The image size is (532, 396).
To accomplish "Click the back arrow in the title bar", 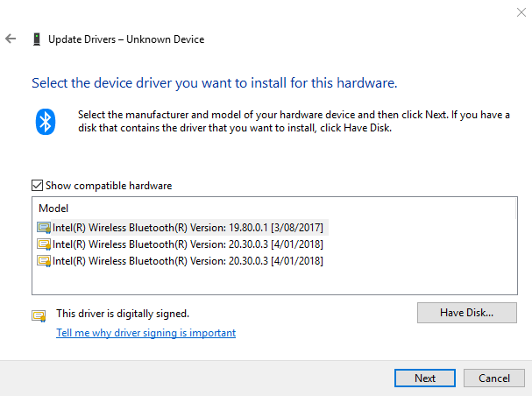I will [11, 39].
